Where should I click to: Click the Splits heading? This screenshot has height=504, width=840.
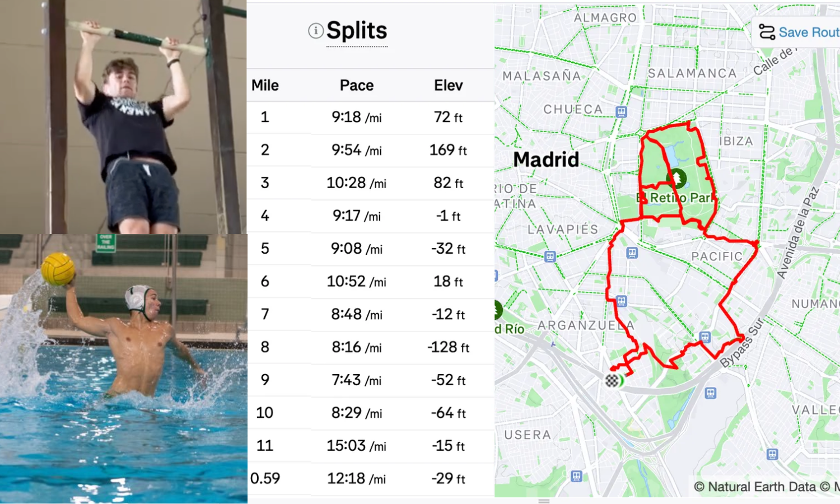click(x=357, y=31)
